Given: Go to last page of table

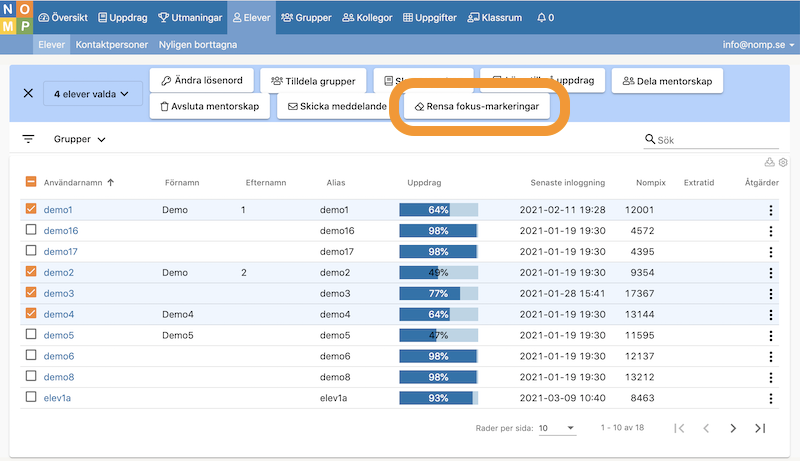Looking at the screenshot, I should pyautogui.click(x=760, y=428).
